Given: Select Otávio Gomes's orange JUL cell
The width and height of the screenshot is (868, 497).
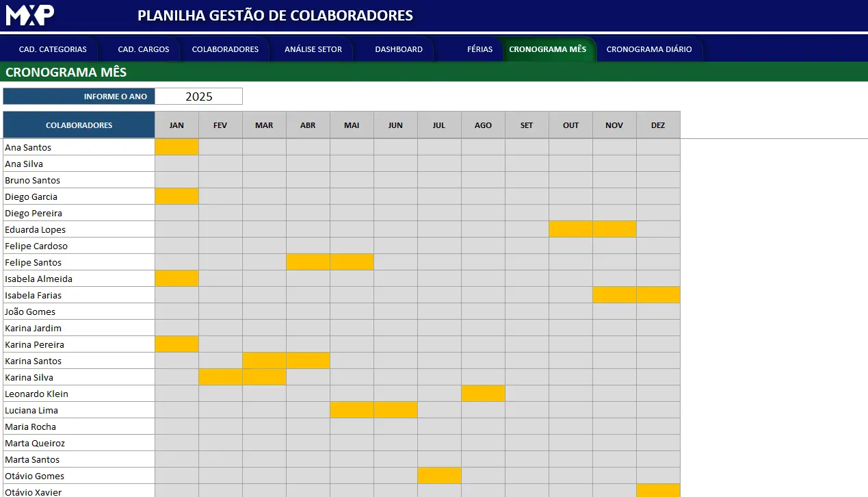Looking at the screenshot, I should click(x=439, y=476).
